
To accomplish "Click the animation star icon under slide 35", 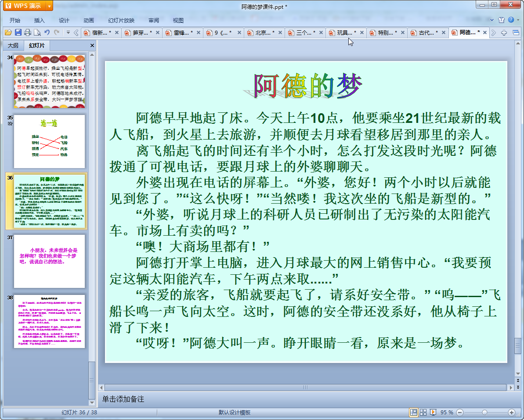I will (x=10, y=123).
